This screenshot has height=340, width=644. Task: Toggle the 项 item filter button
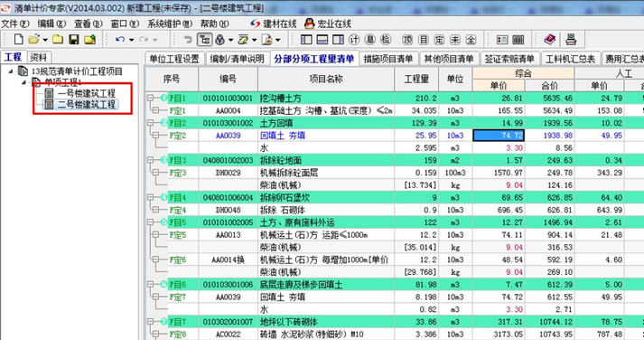[x=407, y=40]
